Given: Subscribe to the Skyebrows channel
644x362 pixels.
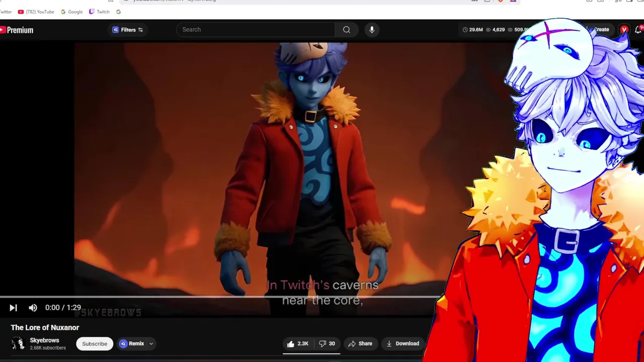Looking at the screenshot, I should point(95,344).
